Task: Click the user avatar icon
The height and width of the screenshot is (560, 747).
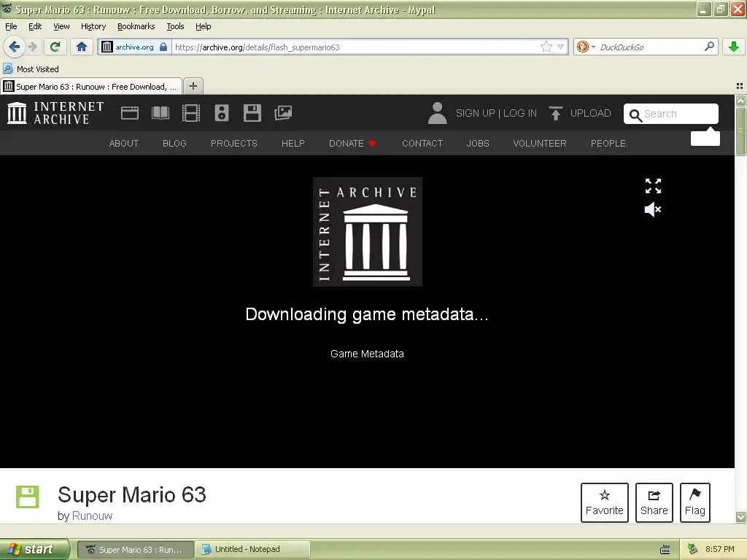Action: point(438,113)
